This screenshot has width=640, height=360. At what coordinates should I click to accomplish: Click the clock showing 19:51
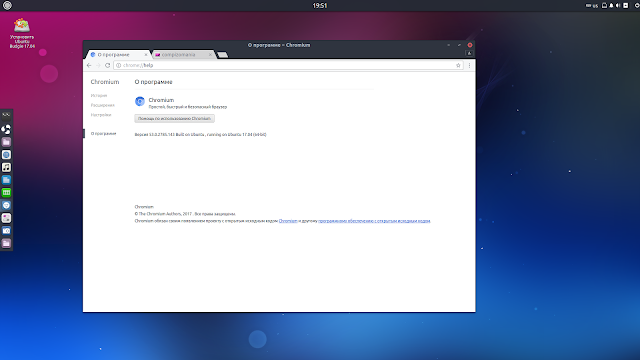[320, 5]
